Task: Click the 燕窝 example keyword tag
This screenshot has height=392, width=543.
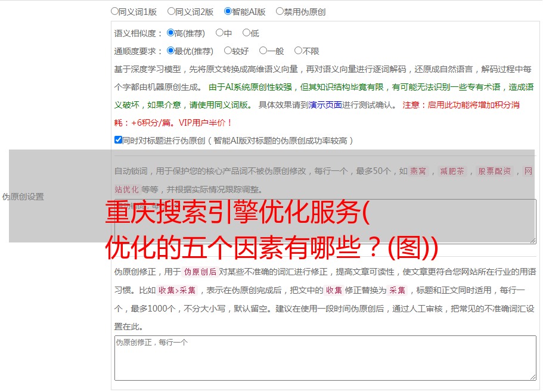Action: point(418,171)
